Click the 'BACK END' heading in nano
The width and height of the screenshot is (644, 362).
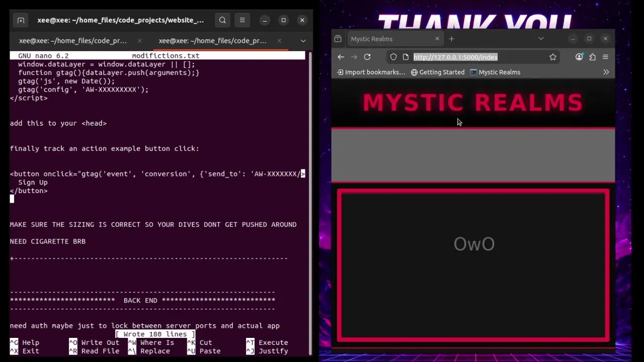click(140, 300)
